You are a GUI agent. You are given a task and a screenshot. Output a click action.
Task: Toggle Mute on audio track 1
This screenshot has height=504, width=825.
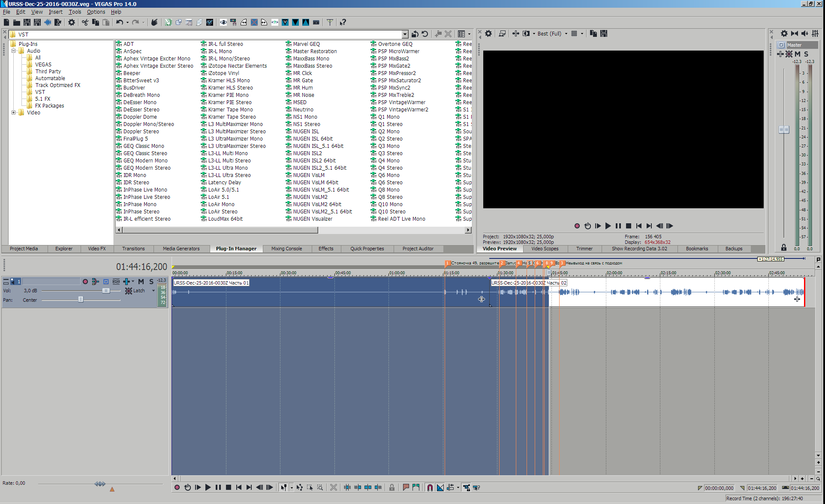click(141, 282)
